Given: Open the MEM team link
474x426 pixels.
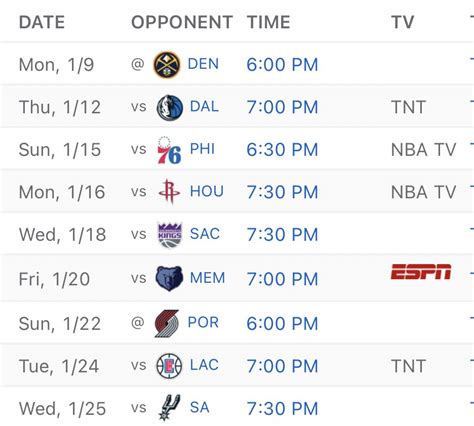Looking at the screenshot, I should (x=207, y=278).
